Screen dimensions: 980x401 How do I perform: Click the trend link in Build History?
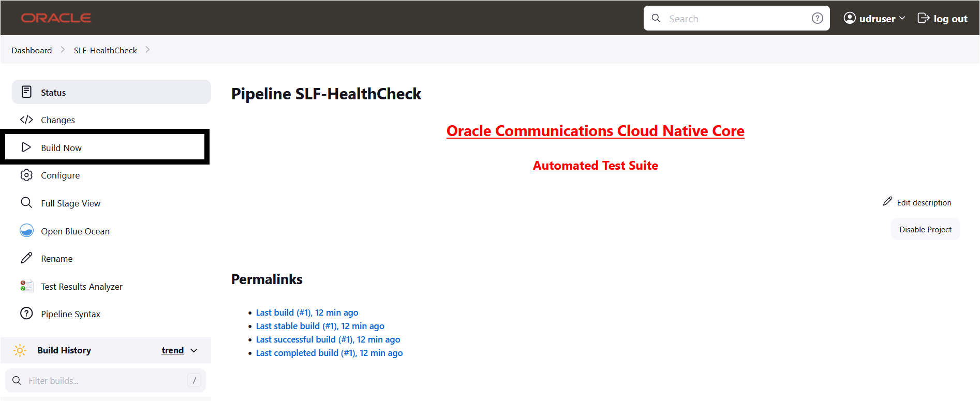click(x=172, y=350)
